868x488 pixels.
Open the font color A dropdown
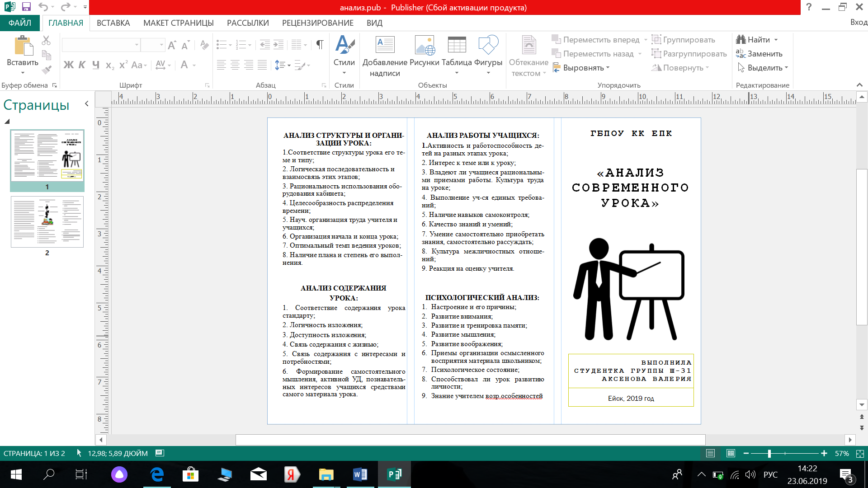(194, 65)
